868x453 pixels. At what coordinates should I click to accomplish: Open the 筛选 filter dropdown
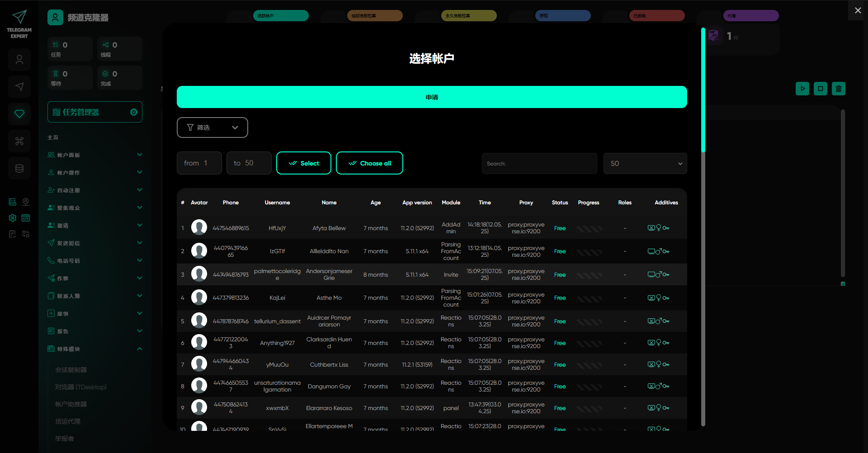pyautogui.click(x=212, y=127)
